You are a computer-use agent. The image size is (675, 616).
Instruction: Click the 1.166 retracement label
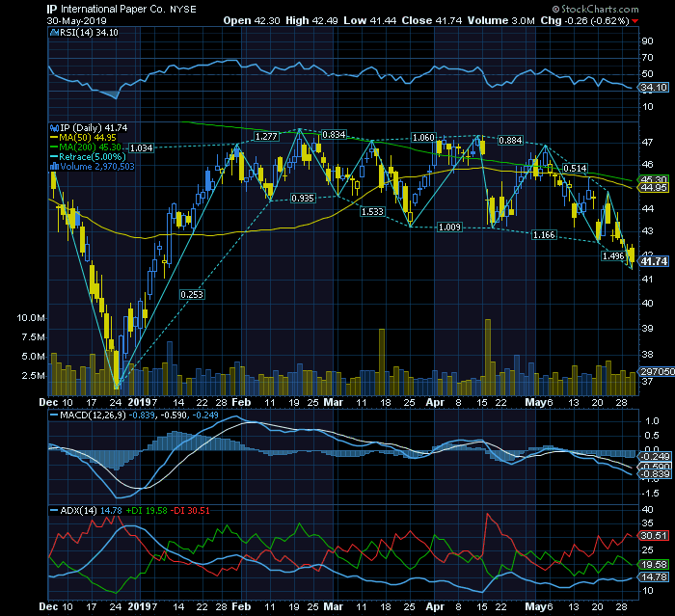pyautogui.click(x=544, y=234)
